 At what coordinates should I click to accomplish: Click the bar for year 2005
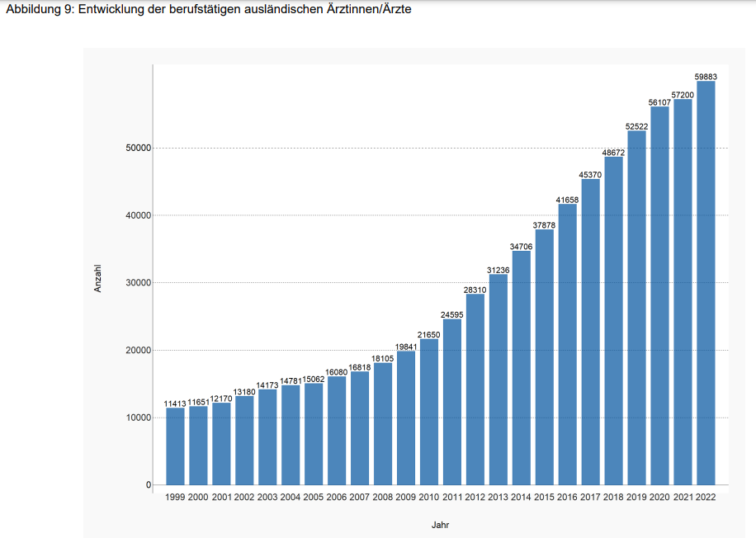coord(314,434)
